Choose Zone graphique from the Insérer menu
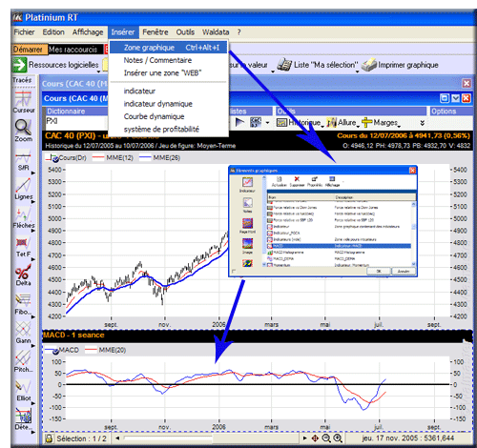This screenshot has height=448, width=477. [x=169, y=48]
